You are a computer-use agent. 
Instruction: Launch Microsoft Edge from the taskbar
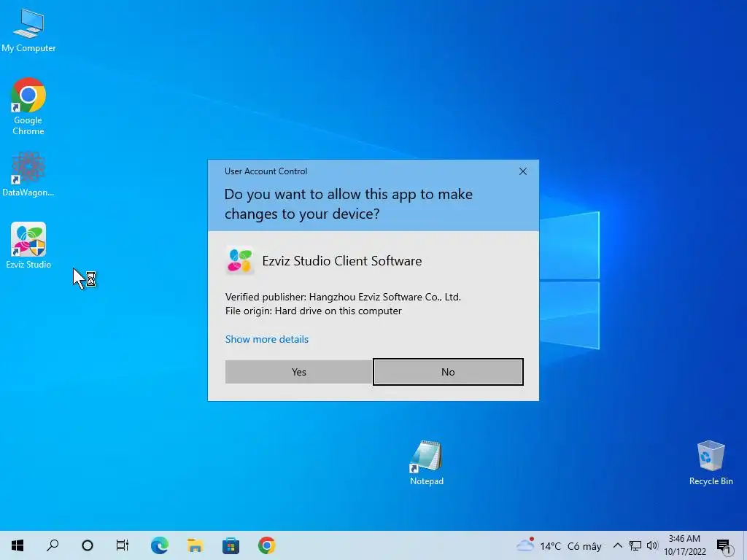(160, 545)
